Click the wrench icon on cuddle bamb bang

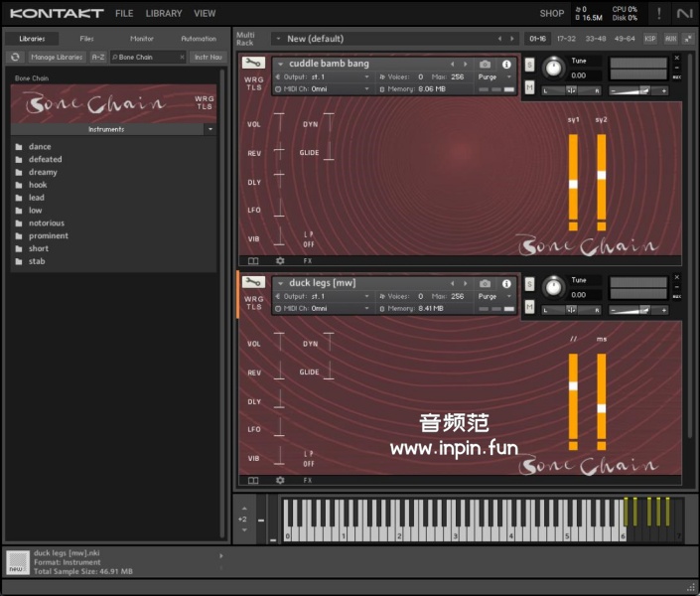(253, 65)
